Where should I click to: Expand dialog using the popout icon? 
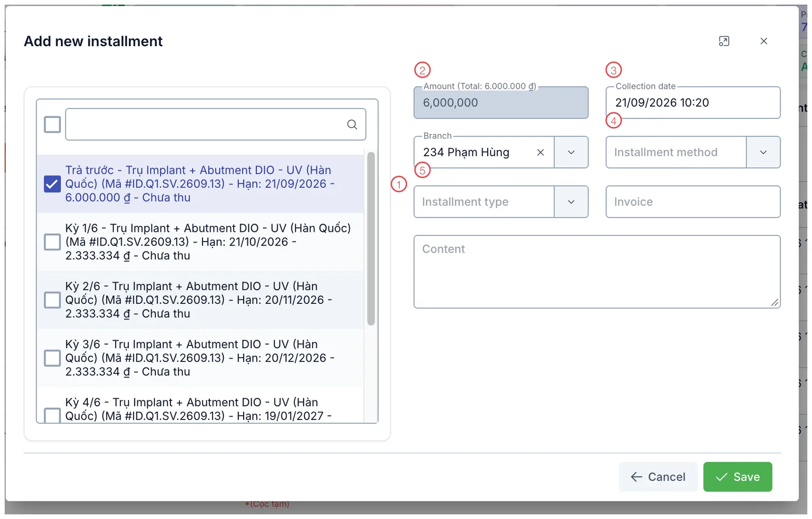(x=724, y=41)
